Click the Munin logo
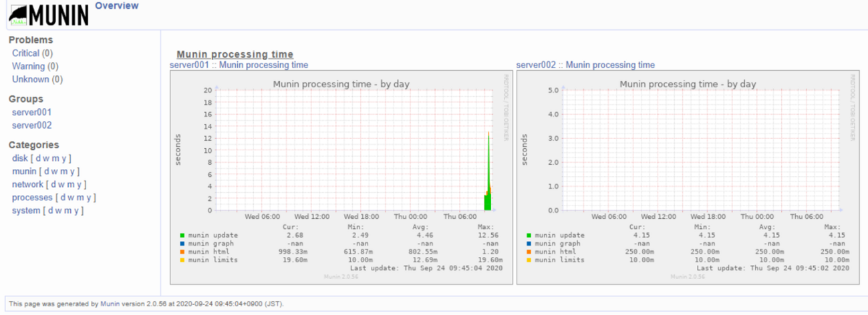Viewport: 868px width, 315px height. (48, 15)
